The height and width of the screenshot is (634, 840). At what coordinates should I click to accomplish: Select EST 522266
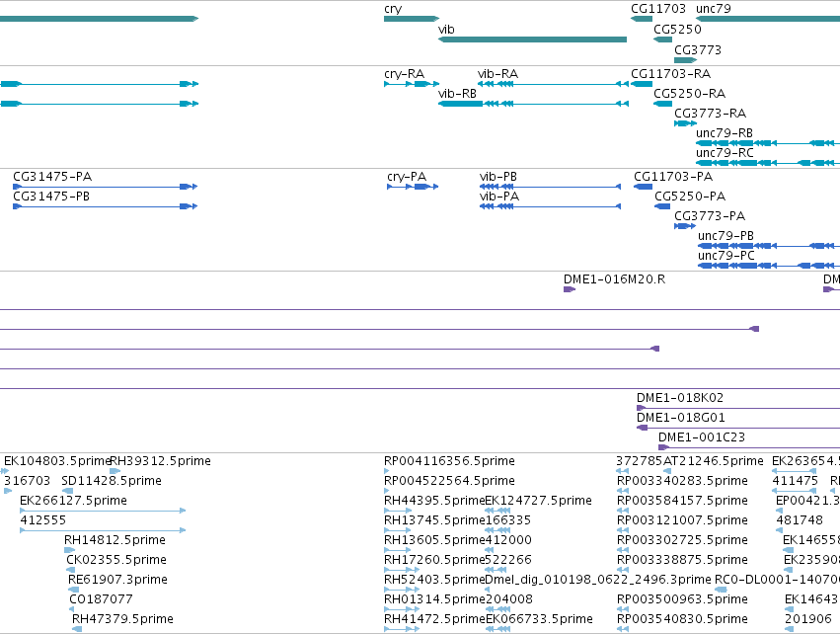[x=497, y=570]
